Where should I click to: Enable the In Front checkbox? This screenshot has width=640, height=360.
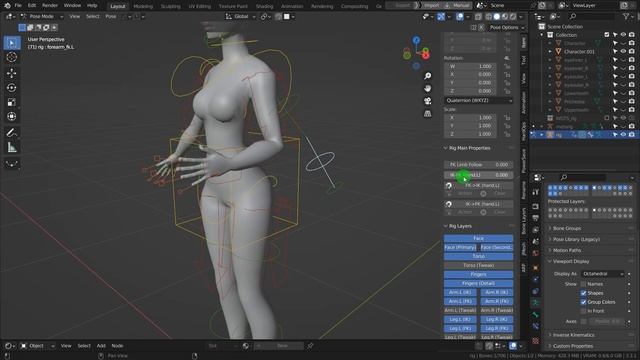(x=584, y=311)
